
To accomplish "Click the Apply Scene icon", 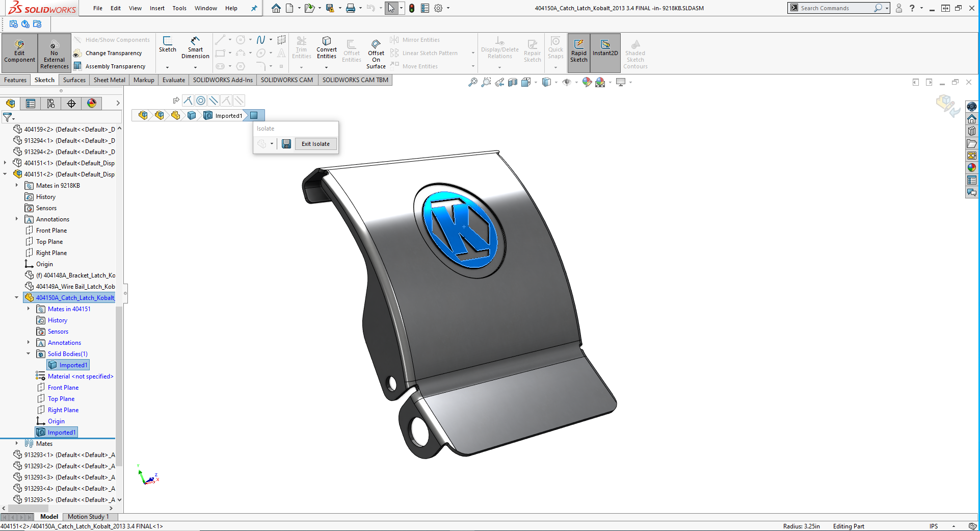I will pyautogui.click(x=600, y=82).
